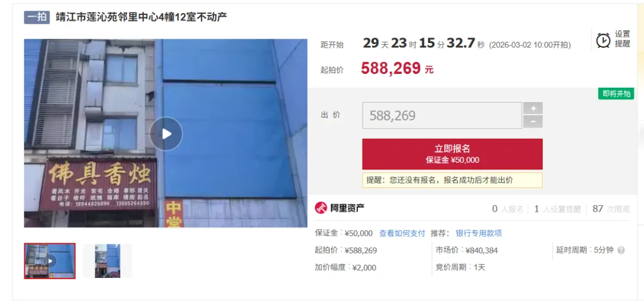Click the 立即报名 register button

coord(452,154)
